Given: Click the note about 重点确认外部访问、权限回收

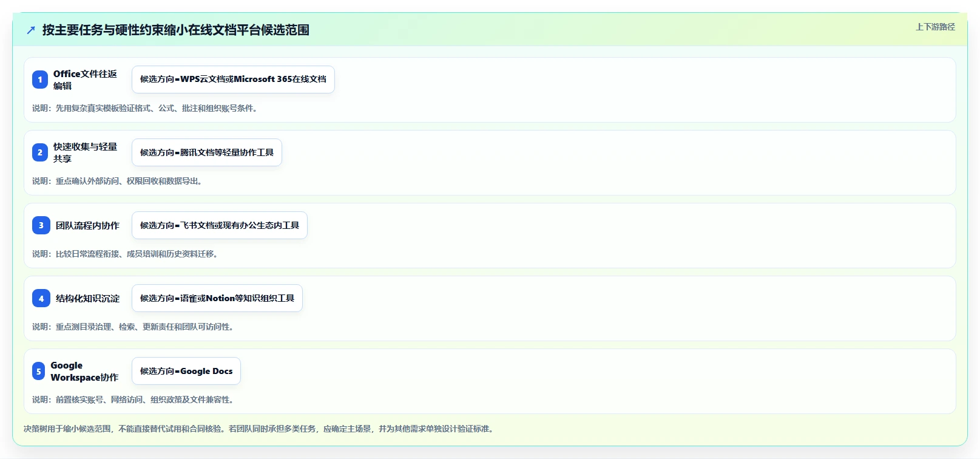Looking at the screenshot, I should click(x=118, y=181).
